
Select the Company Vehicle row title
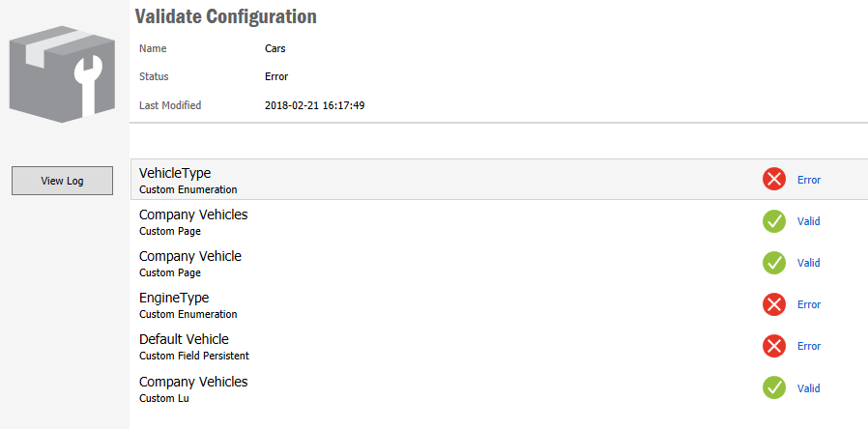tap(190, 256)
